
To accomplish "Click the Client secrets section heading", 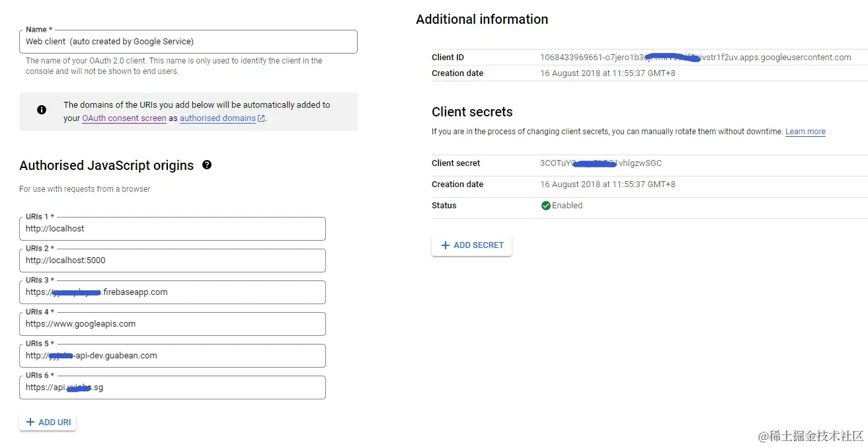I will [x=472, y=112].
